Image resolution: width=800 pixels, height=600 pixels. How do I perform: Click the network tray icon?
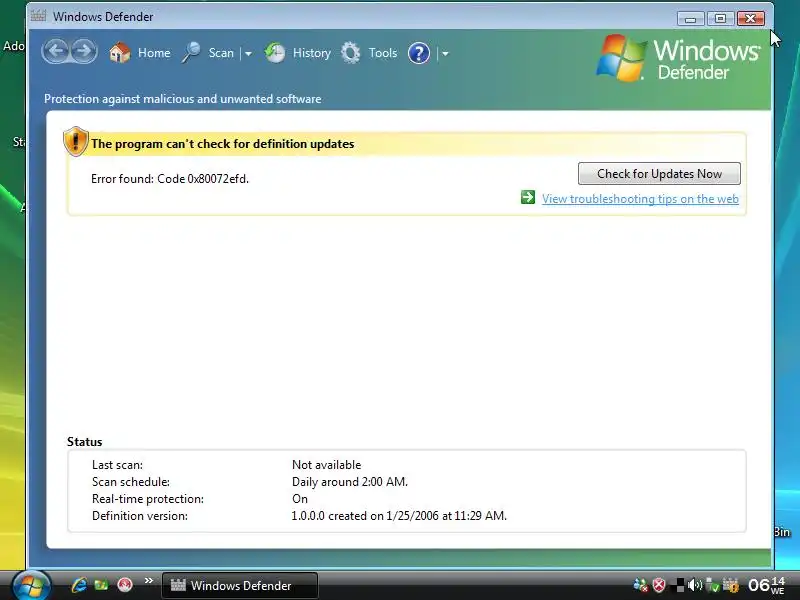pos(679,585)
